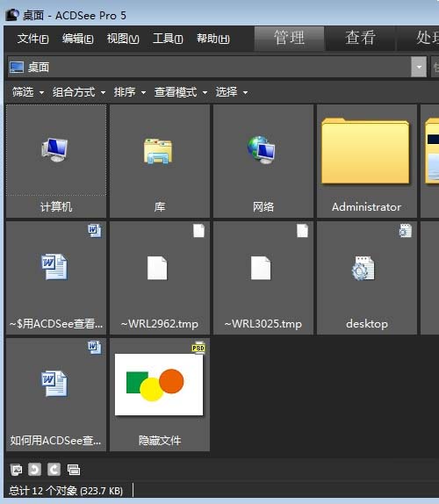Click the desktop file name label
The width and height of the screenshot is (439, 504).
(367, 324)
